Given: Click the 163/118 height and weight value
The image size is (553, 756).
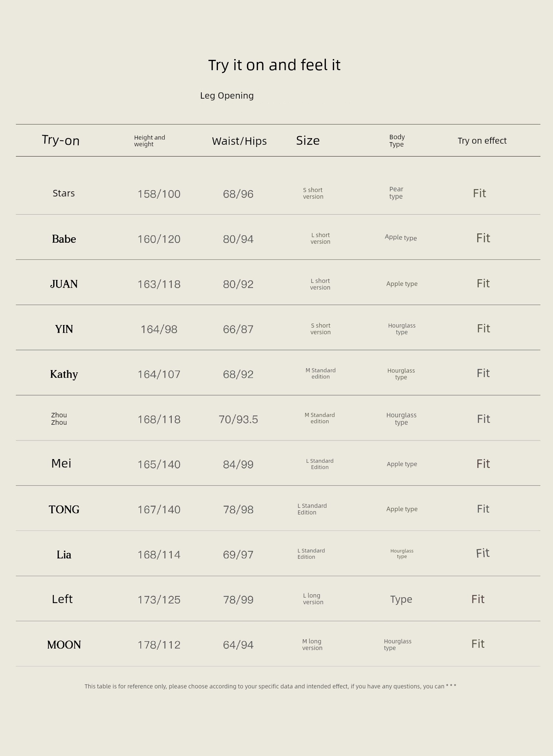Looking at the screenshot, I should [x=159, y=284].
